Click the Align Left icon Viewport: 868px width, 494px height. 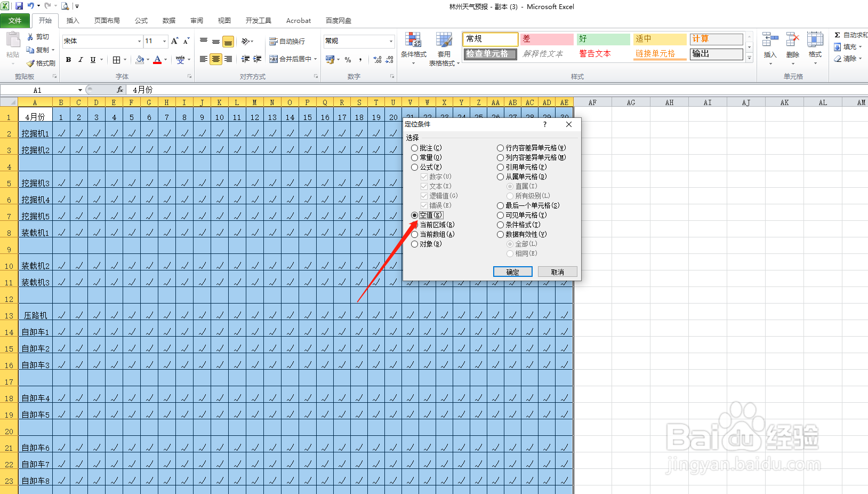pos(204,59)
